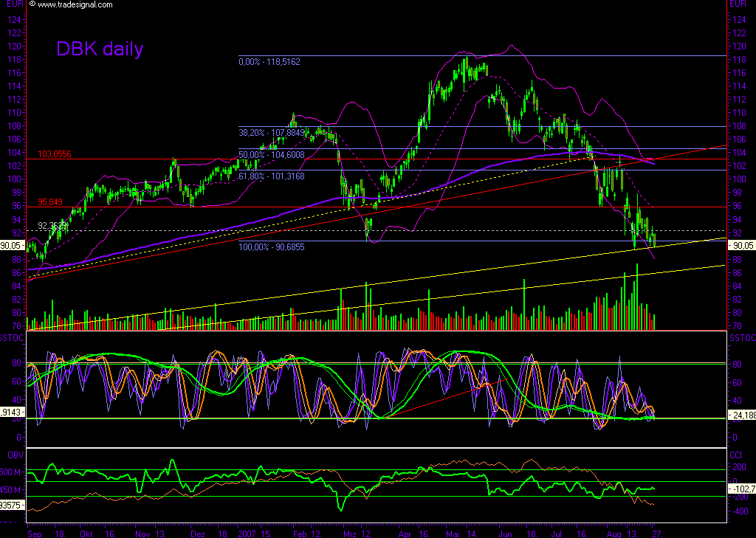The image size is (756, 538).
Task: Click the 103,0556 red price marker label
Action: click(x=56, y=155)
